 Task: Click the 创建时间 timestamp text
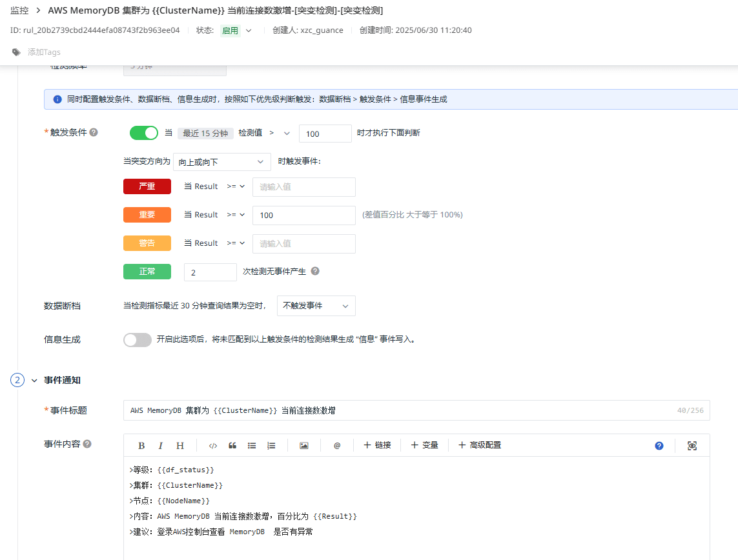coord(416,30)
